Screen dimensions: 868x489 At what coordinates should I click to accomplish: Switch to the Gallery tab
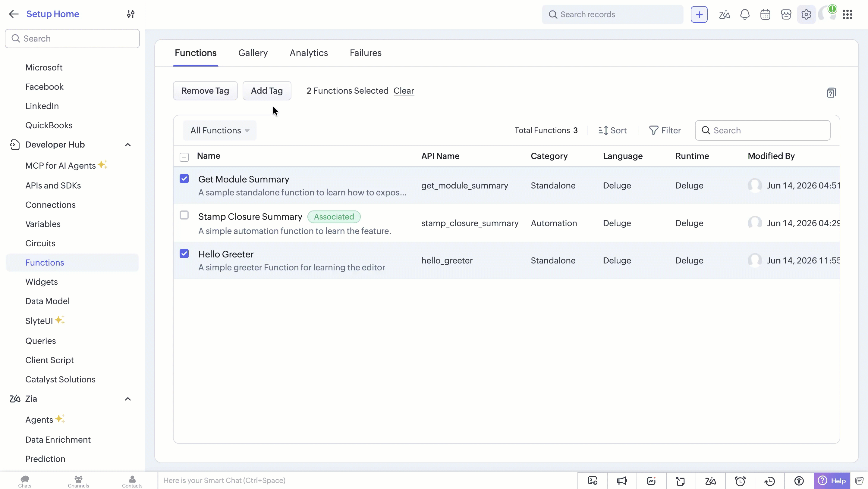point(253,53)
